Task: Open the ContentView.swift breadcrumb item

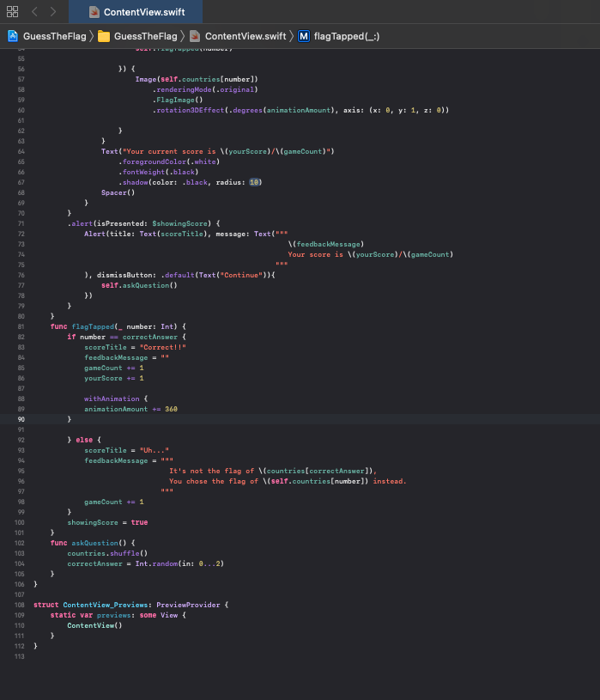Action: (x=245, y=36)
